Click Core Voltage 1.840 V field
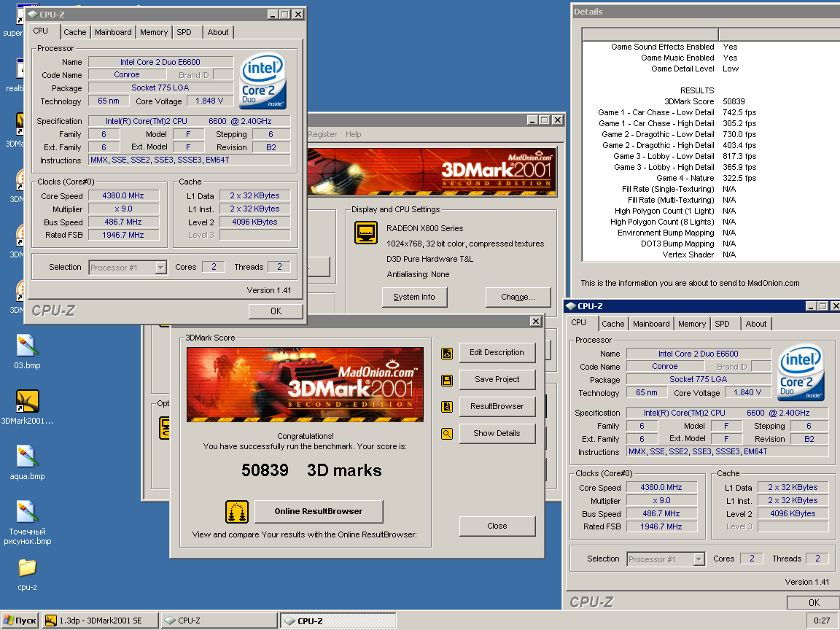This screenshot has width=840, height=630. [747, 393]
